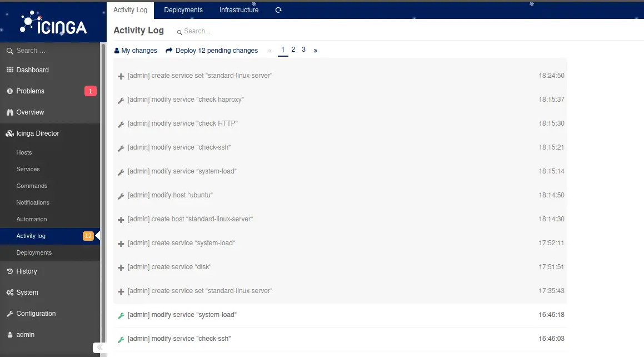
Task: Expand the Configuration sidebar section
Action: 36,314
